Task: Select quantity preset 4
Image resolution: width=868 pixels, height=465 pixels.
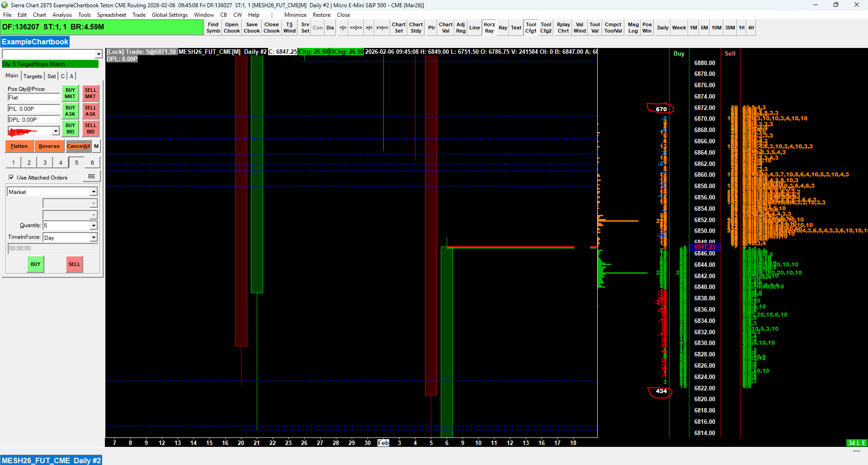Action: pyautogui.click(x=61, y=162)
